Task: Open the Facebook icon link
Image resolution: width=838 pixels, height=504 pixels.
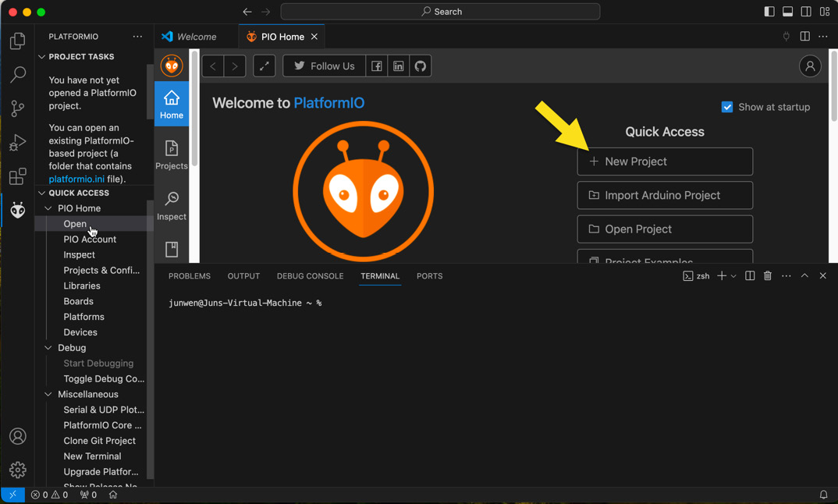Action: (x=377, y=66)
